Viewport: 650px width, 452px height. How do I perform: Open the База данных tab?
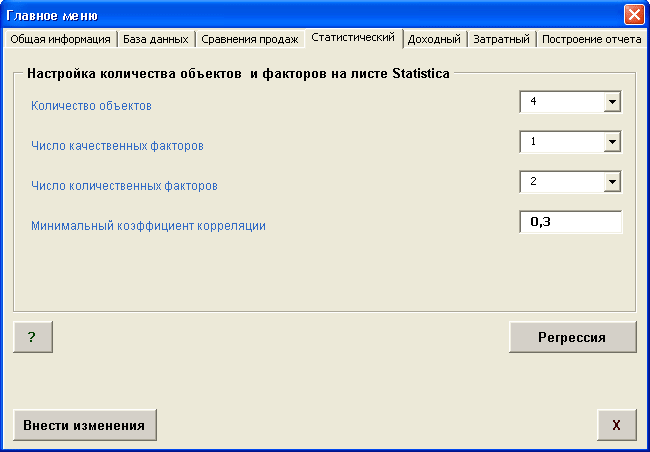pos(156,39)
